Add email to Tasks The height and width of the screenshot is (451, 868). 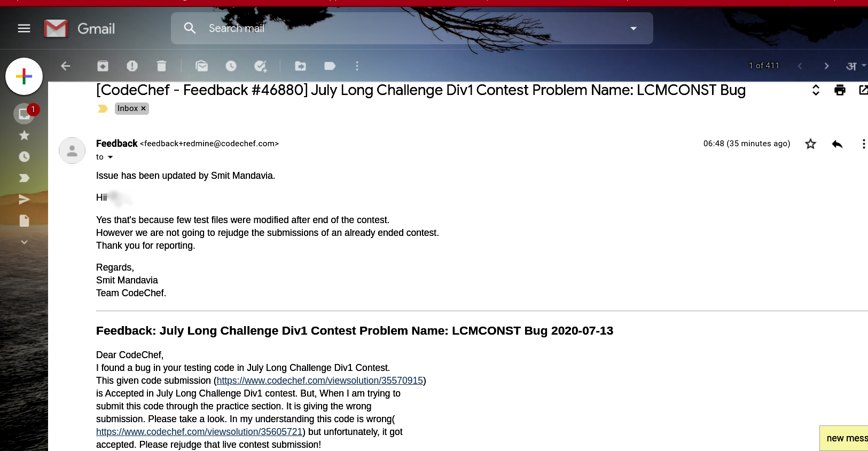[x=260, y=66]
